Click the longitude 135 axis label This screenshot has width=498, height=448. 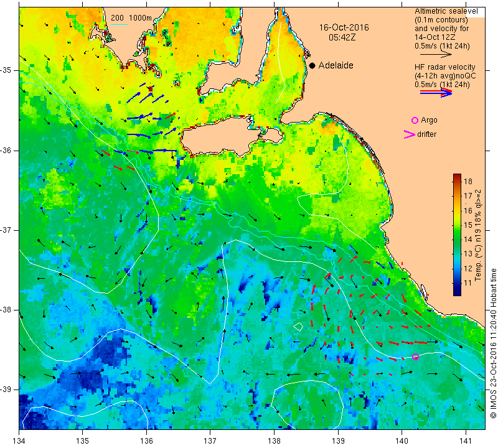pos(83,441)
